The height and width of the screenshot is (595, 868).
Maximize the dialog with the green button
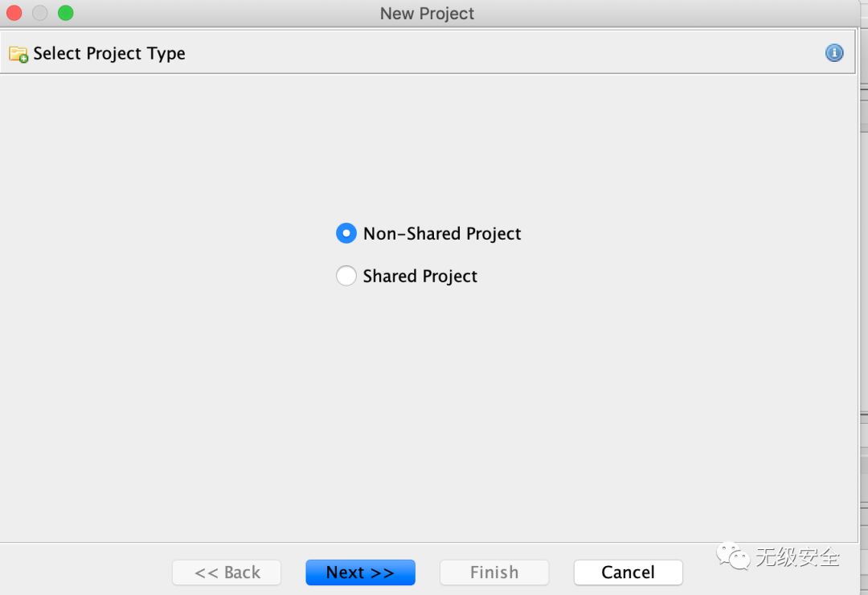[x=65, y=13]
